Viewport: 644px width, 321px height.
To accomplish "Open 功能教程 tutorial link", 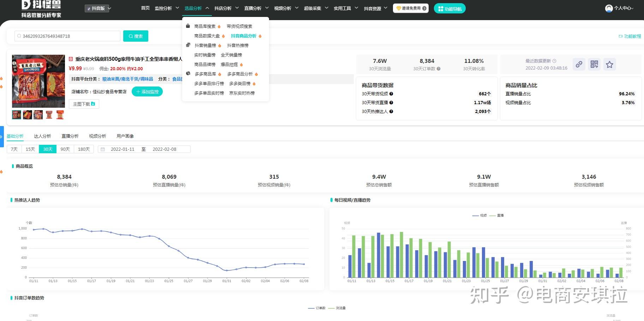I will click(630, 36).
